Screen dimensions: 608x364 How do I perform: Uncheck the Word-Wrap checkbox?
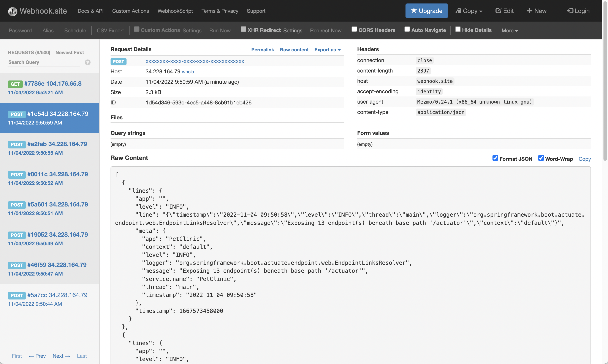(541, 158)
